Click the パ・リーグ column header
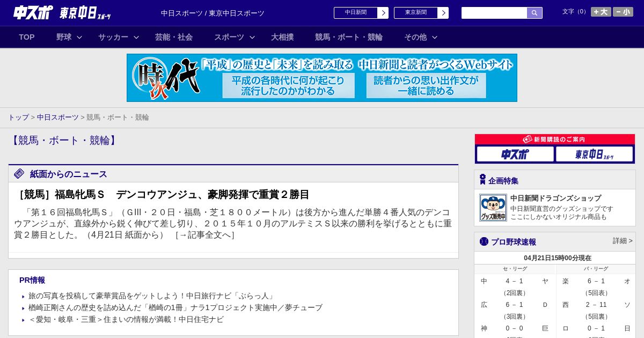Image resolution: width=644 pixels, height=338 pixels. click(596, 269)
